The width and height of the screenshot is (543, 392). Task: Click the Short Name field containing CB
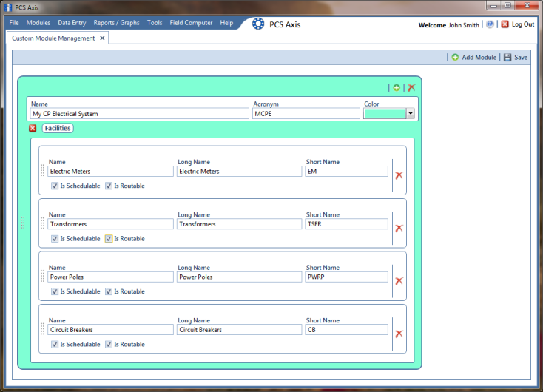pos(346,330)
